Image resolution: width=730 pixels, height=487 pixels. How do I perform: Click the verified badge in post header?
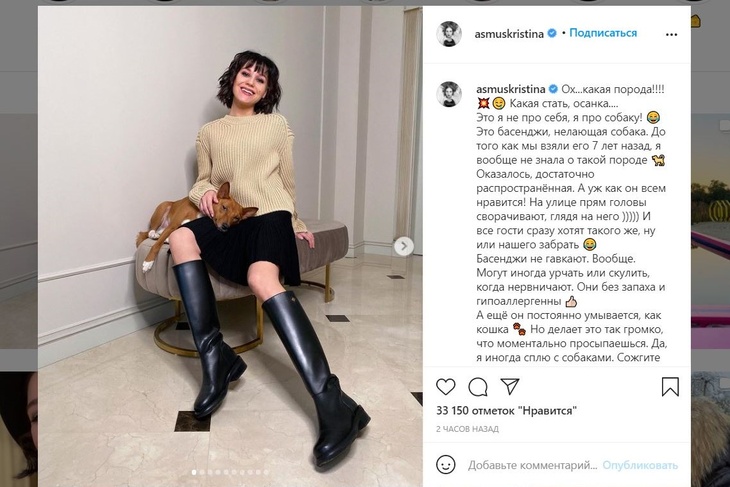tap(551, 33)
